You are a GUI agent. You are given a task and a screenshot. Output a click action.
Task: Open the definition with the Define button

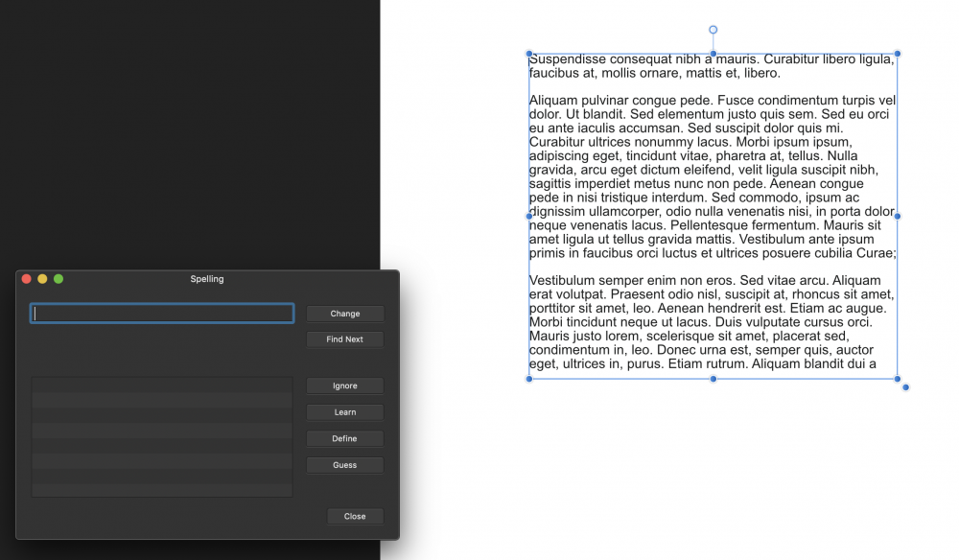344,438
